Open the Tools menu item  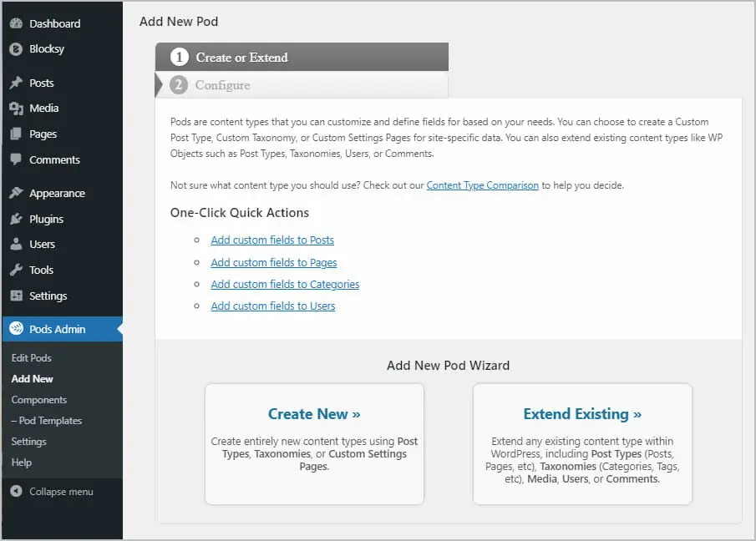pyautogui.click(x=62, y=270)
